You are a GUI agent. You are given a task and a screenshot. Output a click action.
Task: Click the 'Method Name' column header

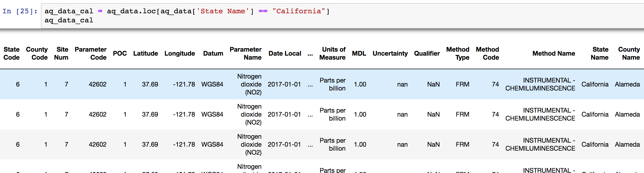554,53
